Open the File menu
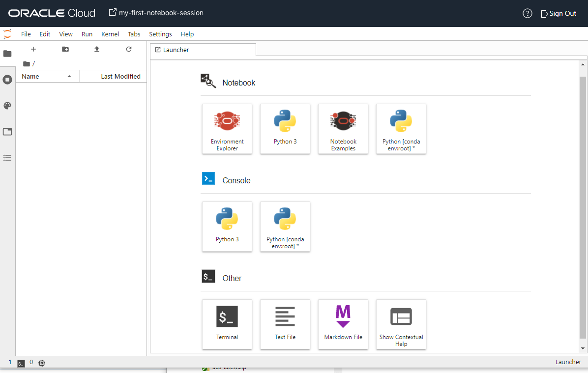 [26, 34]
